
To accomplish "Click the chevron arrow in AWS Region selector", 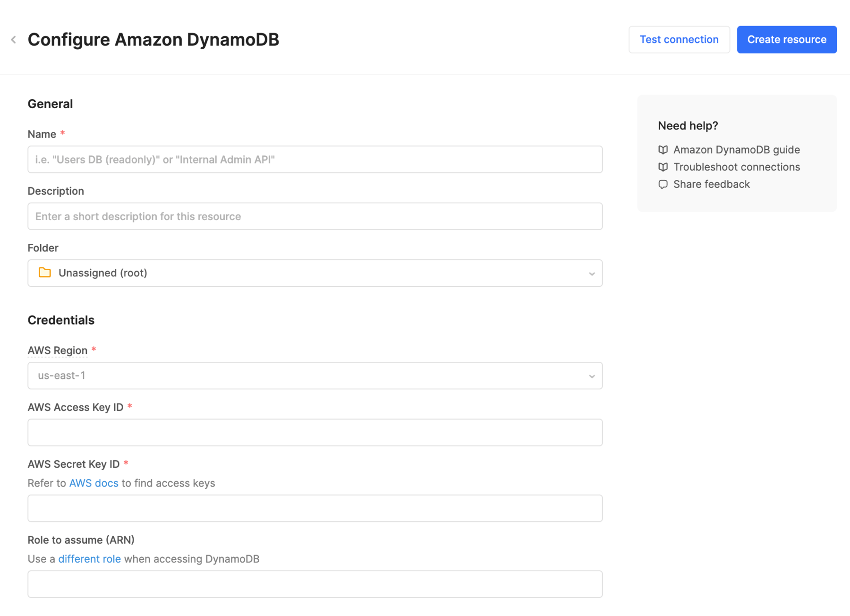I will [x=591, y=376].
